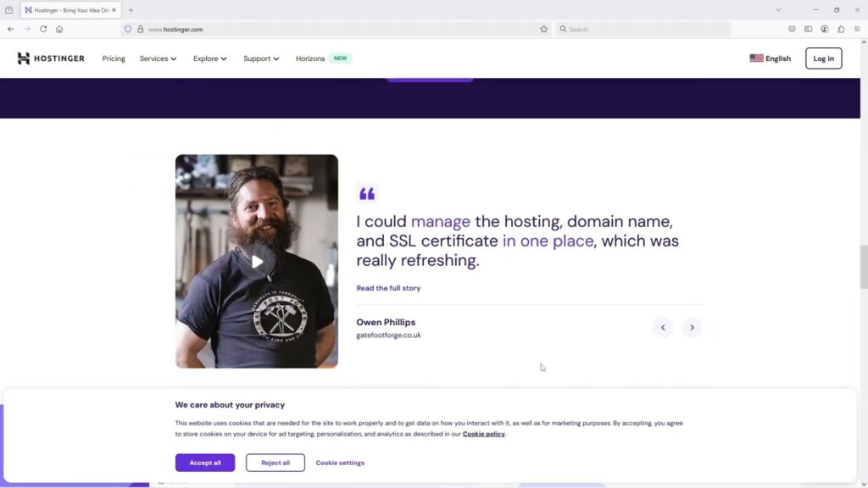Image resolution: width=868 pixels, height=488 pixels.
Task: Click the Hostinger logo in header
Action: [x=51, y=58]
